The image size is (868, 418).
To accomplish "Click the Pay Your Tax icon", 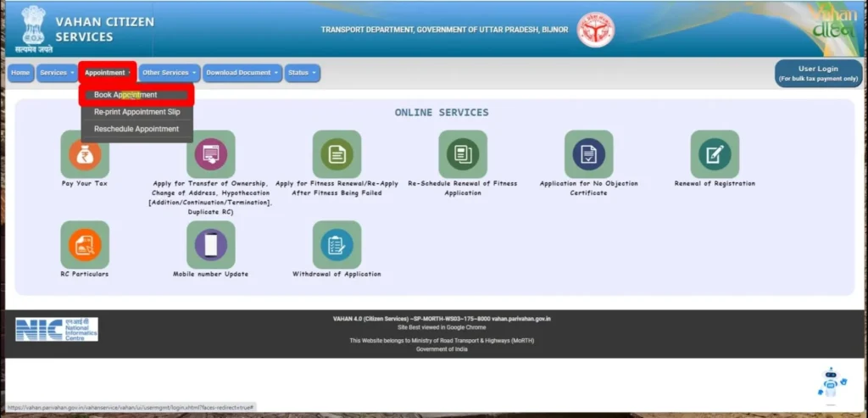I will coord(85,154).
